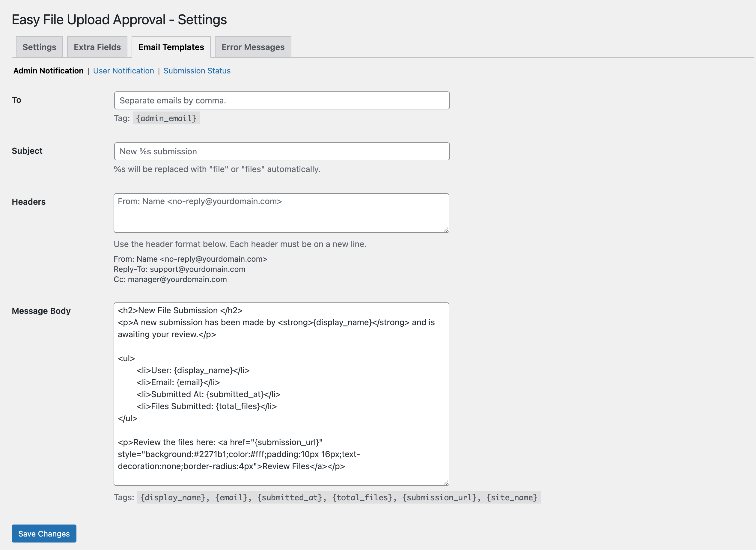Focus the Subject input field

pyautogui.click(x=282, y=151)
